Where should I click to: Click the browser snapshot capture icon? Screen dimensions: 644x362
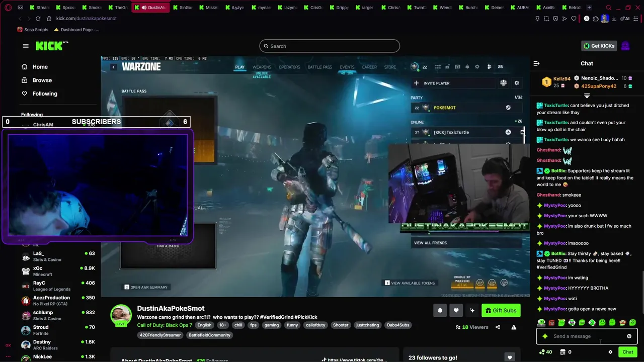click(546, 19)
